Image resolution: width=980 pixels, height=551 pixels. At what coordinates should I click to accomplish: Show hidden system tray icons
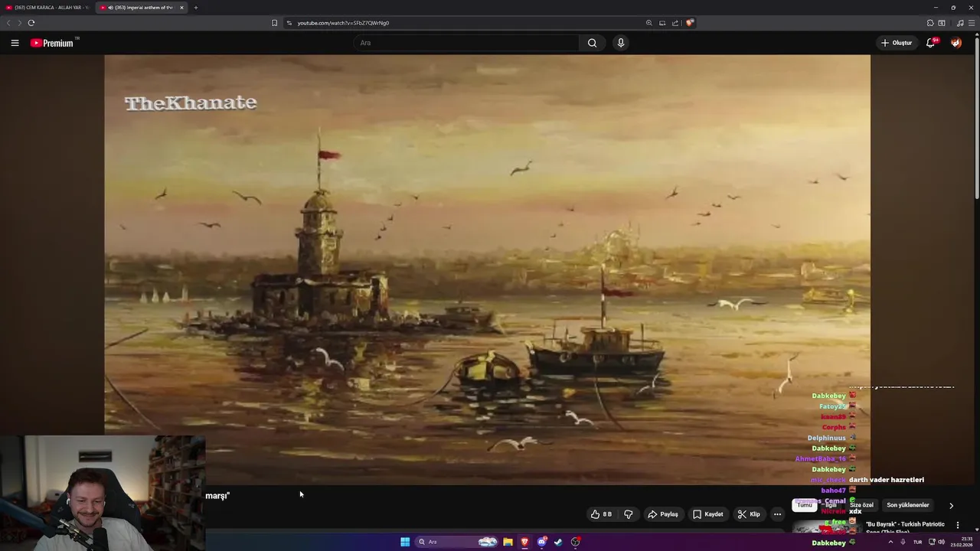click(x=890, y=542)
